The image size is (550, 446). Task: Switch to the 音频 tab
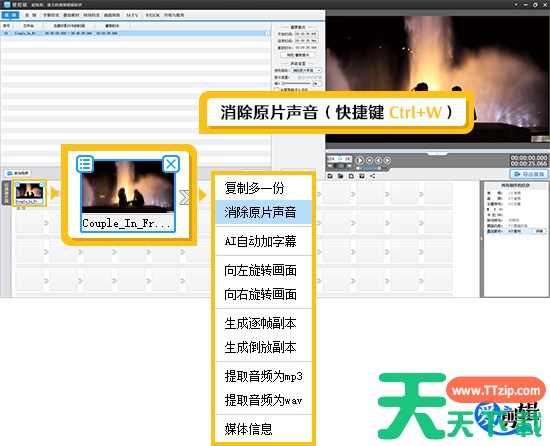[x=31, y=15]
